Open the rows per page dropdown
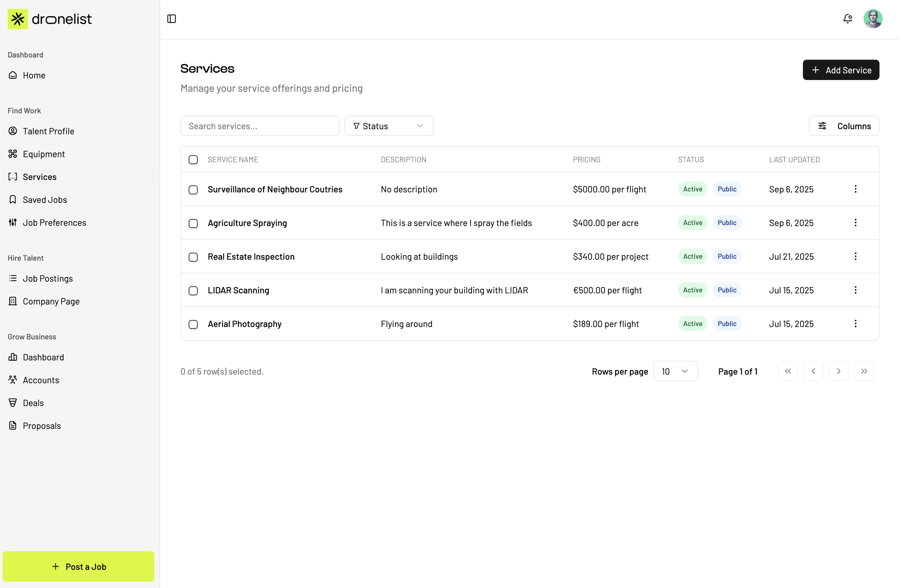 675,371
